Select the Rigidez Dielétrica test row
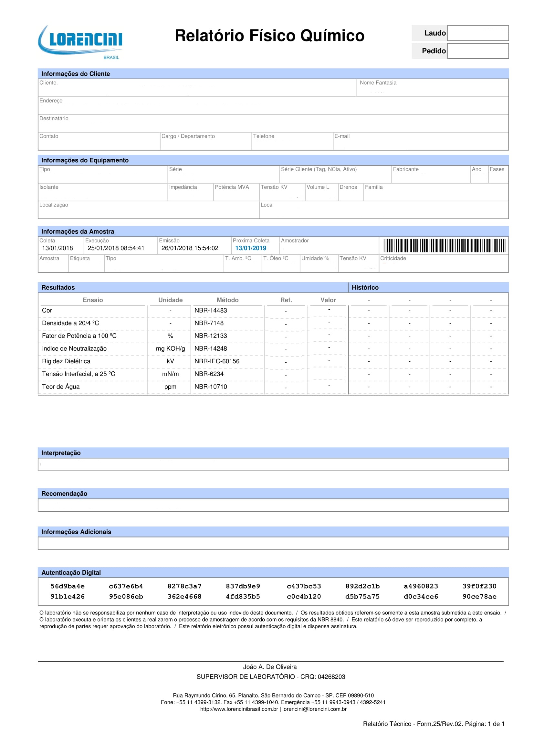The width and height of the screenshot is (534, 756). click(66, 361)
